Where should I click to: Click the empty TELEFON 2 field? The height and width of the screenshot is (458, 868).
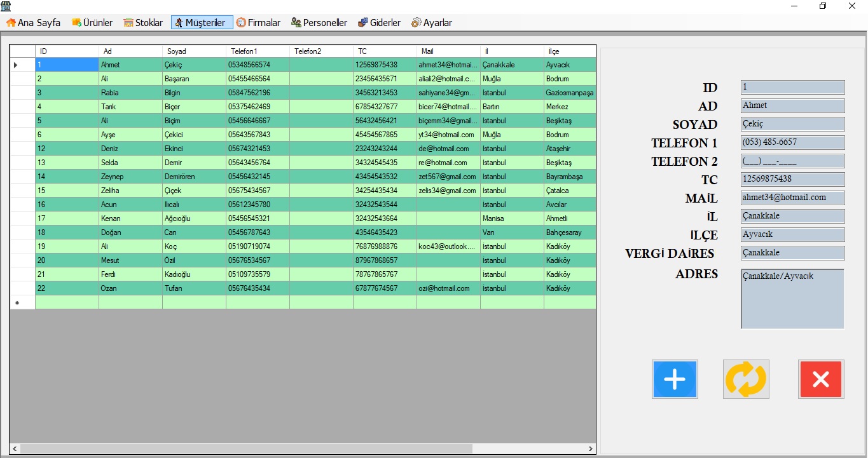click(x=792, y=161)
